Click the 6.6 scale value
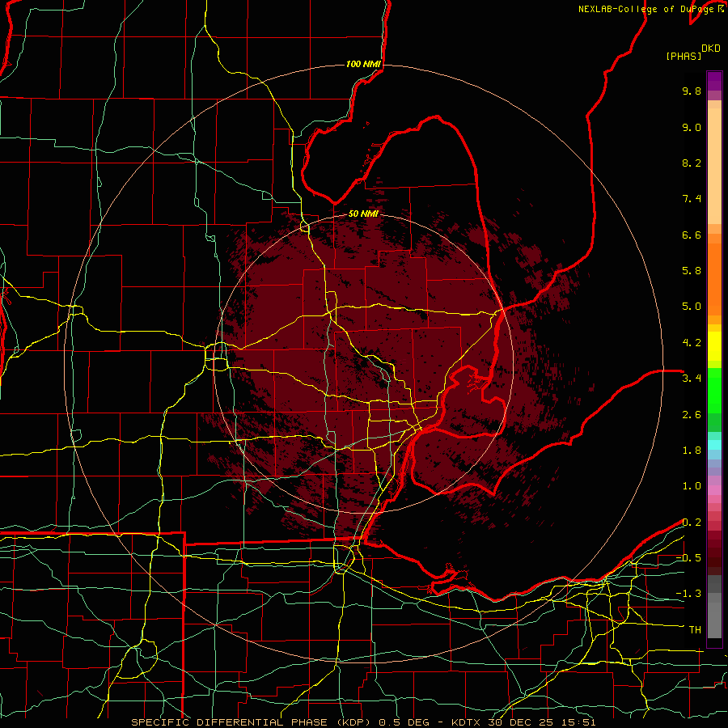This screenshot has height=728, width=728. click(692, 235)
